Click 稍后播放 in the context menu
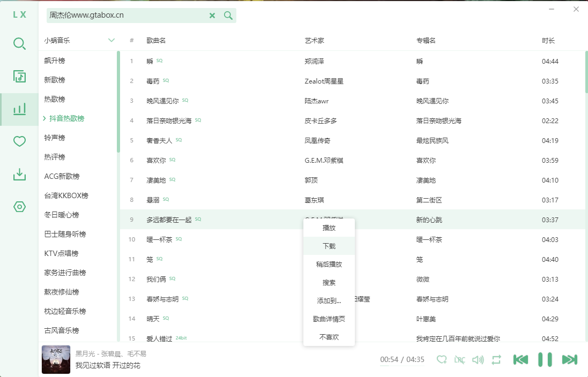The image size is (588, 377). (x=329, y=264)
